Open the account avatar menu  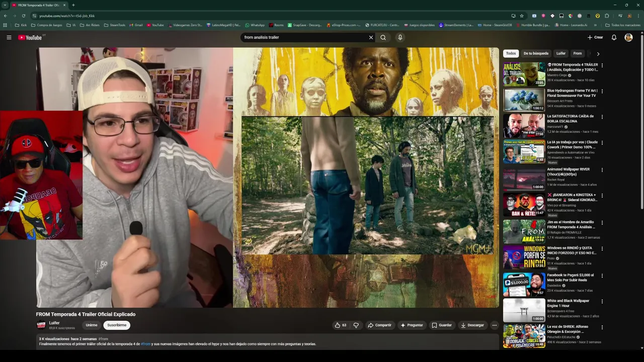point(628,37)
